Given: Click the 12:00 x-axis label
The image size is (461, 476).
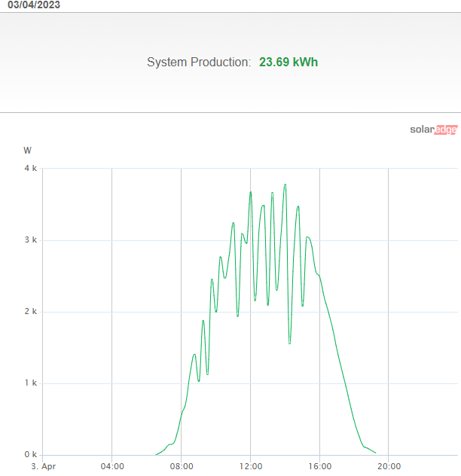Looking at the screenshot, I should click(251, 466).
